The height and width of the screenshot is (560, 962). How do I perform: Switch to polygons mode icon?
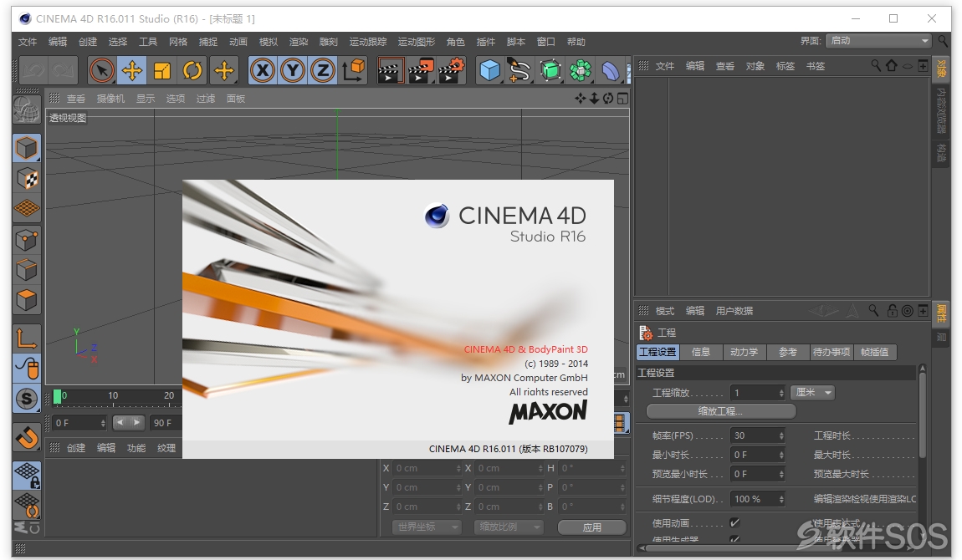[x=27, y=299]
